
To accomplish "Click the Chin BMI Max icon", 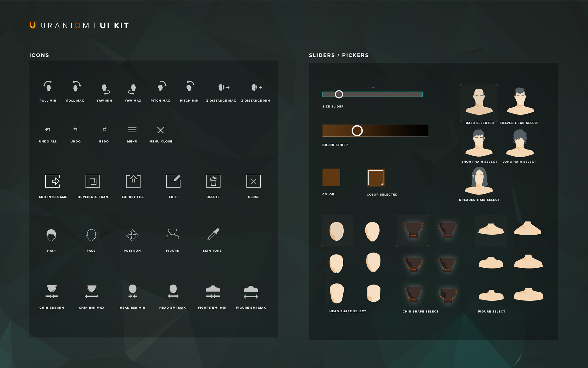I will pos(92,292).
